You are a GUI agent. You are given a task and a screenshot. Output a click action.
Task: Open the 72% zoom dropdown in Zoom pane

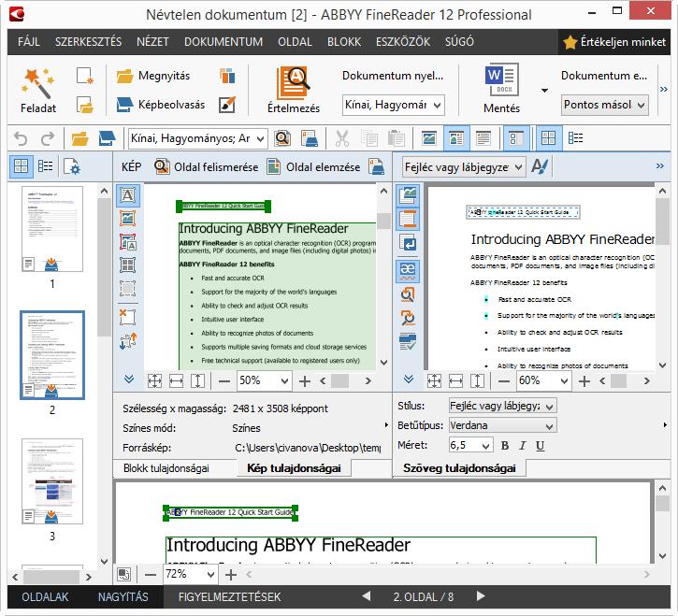pyautogui.click(x=190, y=574)
